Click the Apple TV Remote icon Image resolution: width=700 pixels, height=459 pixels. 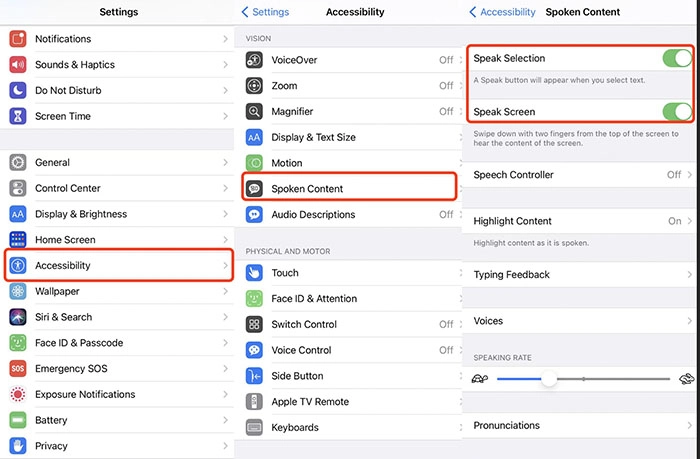(254, 402)
